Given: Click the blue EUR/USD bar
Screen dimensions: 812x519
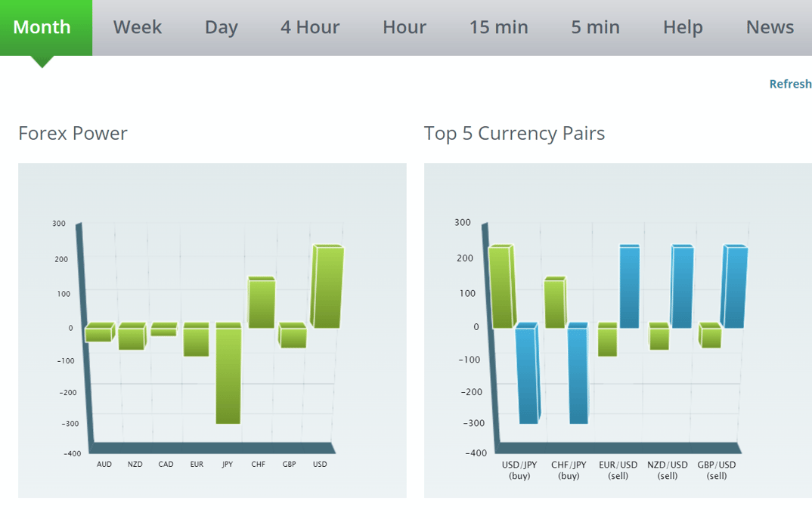Looking at the screenshot, I should [x=629, y=287].
